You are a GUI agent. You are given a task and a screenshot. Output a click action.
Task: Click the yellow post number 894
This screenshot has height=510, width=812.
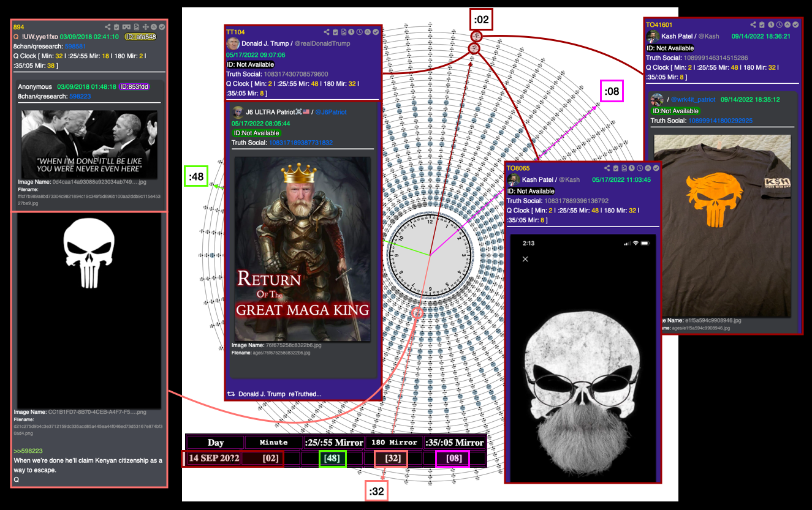click(x=18, y=27)
